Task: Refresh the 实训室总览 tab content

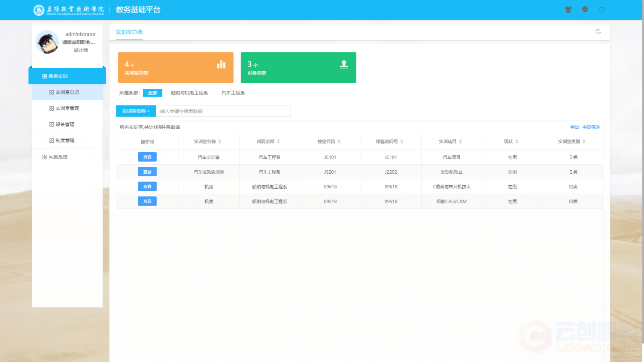Action: pos(598,31)
